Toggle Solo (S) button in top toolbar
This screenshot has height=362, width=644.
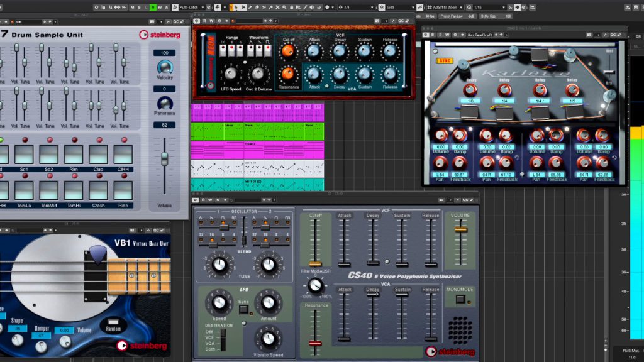pos(139,8)
